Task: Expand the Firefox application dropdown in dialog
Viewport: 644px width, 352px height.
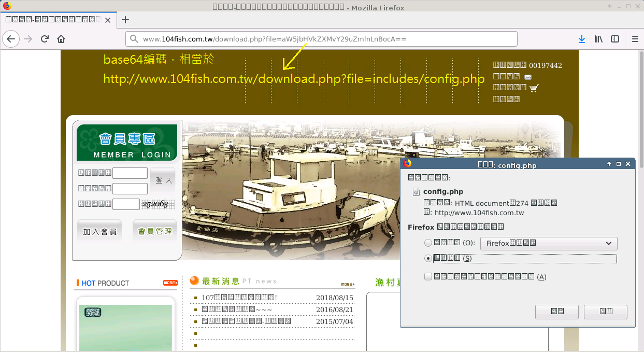Action: click(x=549, y=243)
